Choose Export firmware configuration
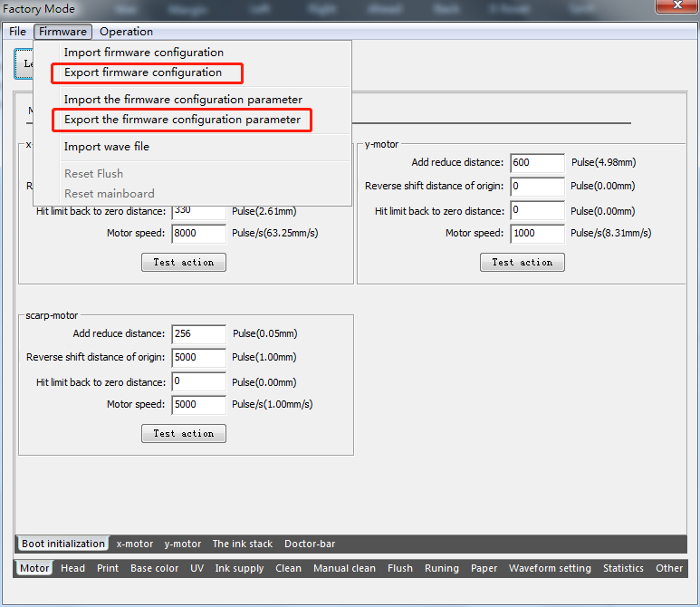The image size is (700, 607). [143, 72]
